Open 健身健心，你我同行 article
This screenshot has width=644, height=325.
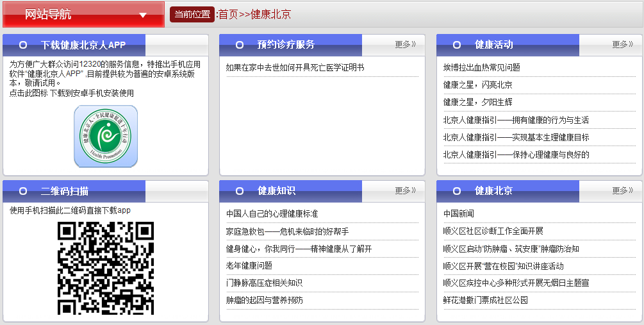pyautogui.click(x=299, y=249)
